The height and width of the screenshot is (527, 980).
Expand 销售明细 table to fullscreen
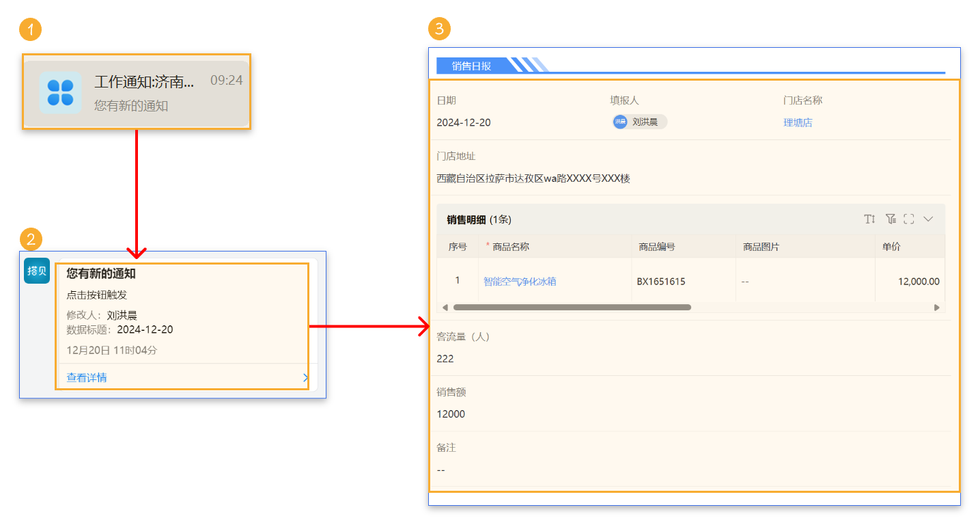point(909,219)
